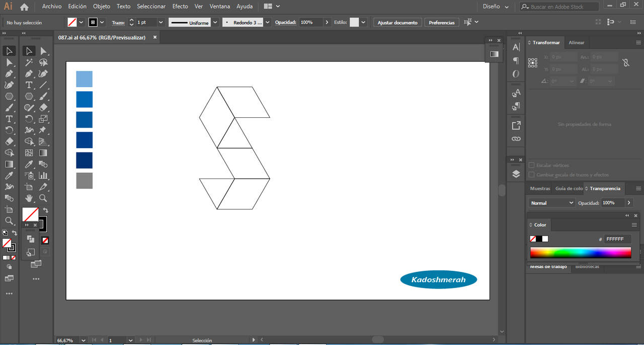The height and width of the screenshot is (345, 644).
Task: Open the stroke weight dropdown
Action: pos(161,22)
